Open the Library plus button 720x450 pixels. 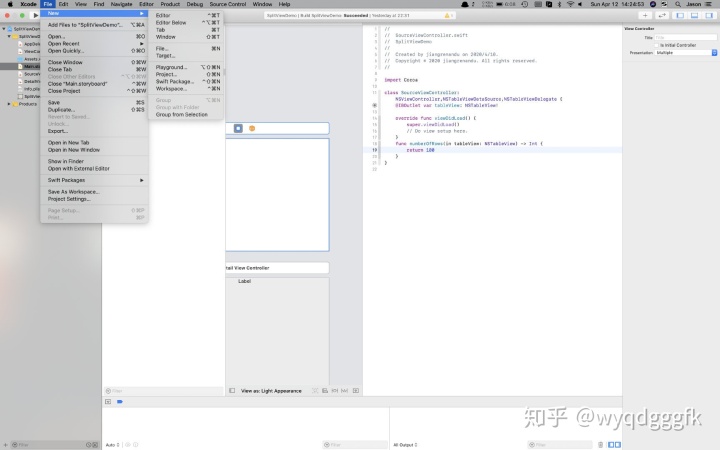coord(645,15)
